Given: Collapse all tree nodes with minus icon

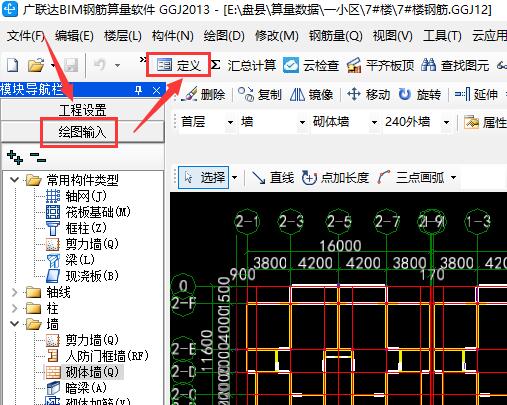Looking at the screenshot, I should [x=37, y=157].
